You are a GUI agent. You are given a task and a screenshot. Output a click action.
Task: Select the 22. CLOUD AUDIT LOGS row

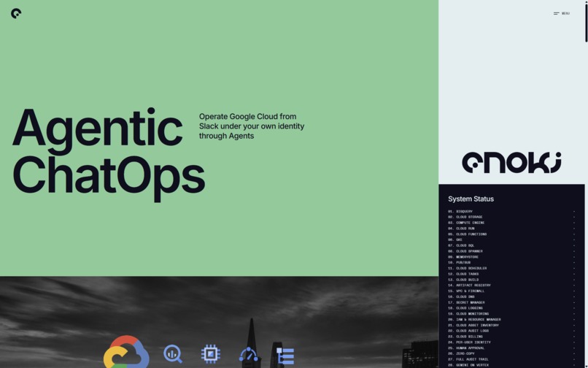pyautogui.click(x=511, y=331)
